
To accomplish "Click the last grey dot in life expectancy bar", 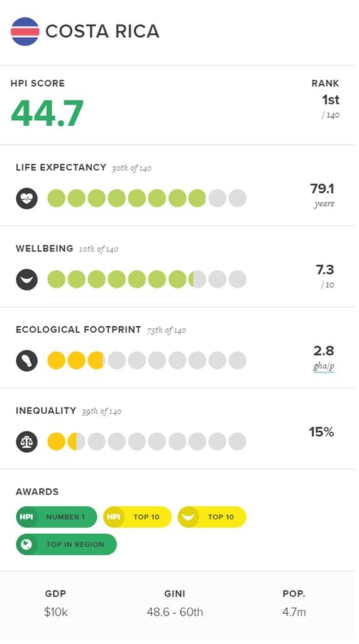I will (x=238, y=198).
